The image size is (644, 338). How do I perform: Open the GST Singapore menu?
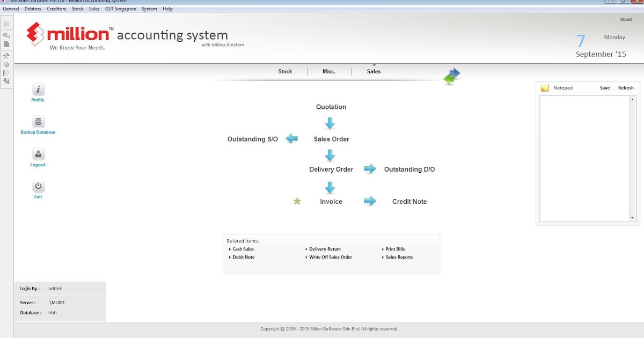[x=120, y=9]
